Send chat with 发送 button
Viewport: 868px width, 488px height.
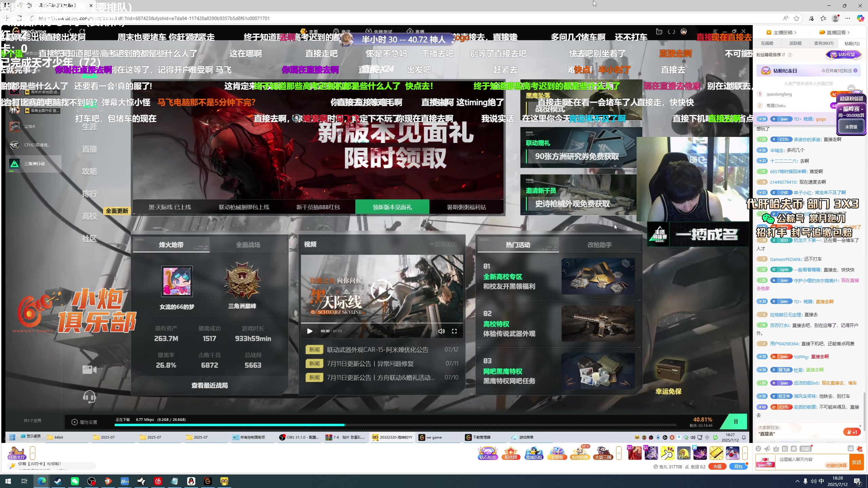point(856,462)
